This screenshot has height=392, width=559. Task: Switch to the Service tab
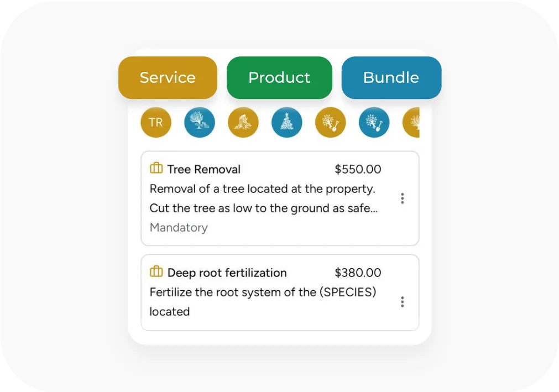coord(168,78)
